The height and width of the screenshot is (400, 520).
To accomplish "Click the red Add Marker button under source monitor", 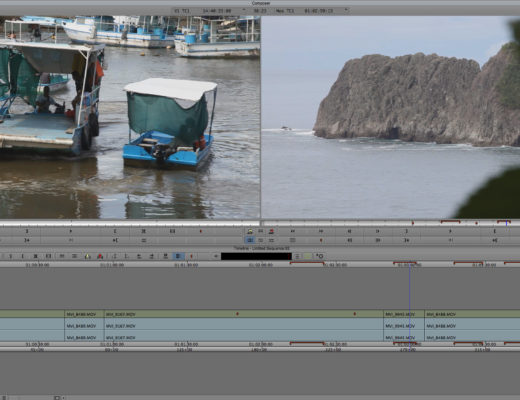I will (x=200, y=231).
